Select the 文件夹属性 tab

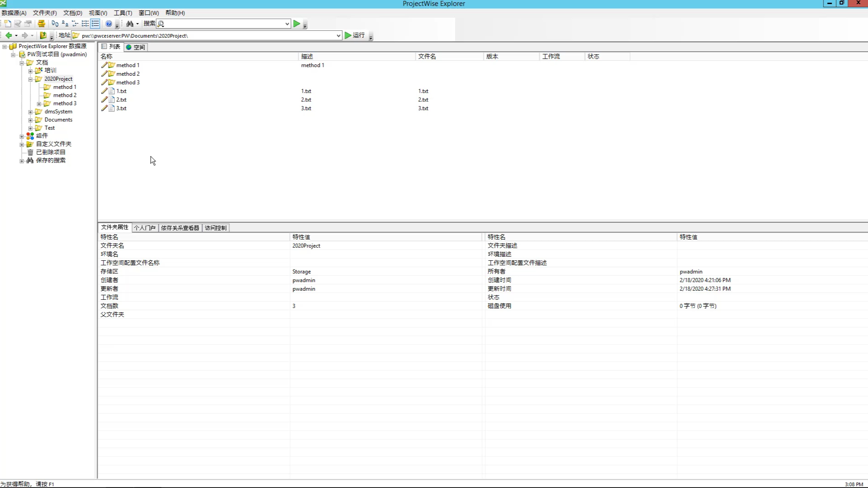pyautogui.click(x=114, y=227)
